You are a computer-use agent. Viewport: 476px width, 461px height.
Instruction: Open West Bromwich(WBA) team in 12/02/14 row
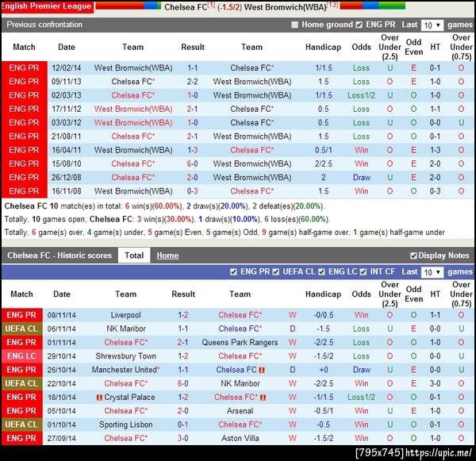[133, 68]
